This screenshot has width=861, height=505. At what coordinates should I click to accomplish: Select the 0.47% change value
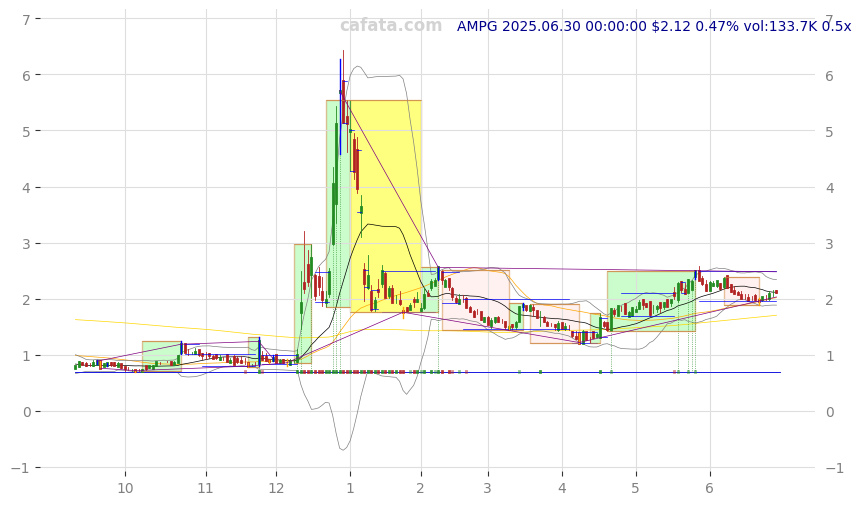(x=717, y=26)
